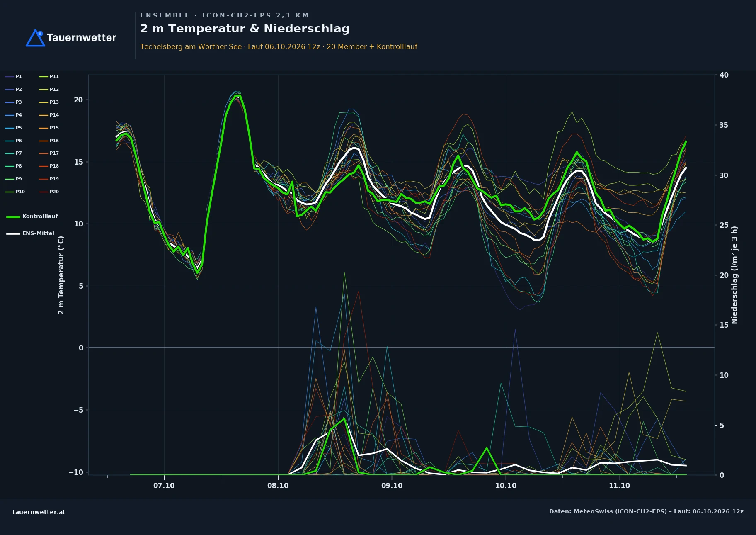Screen dimensions: 756x535
Task: Toggle the P1 legend entry
Action: click(x=14, y=76)
